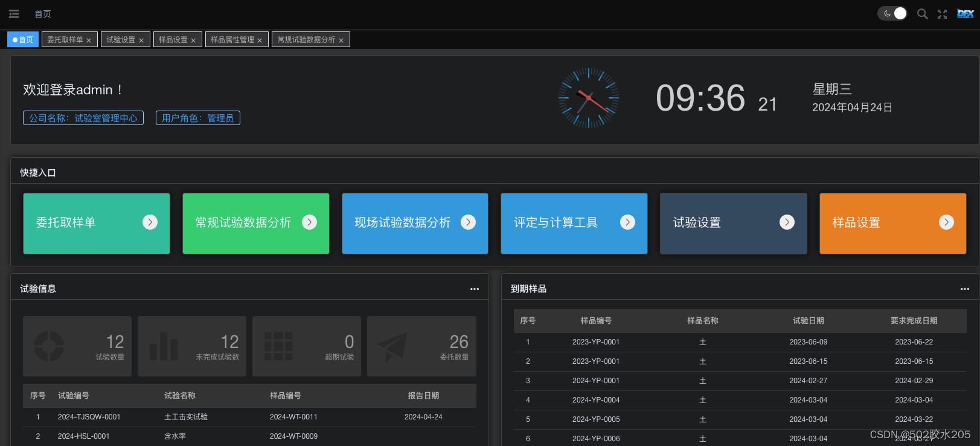Viewport: 980px width, 446px height.
Task: Open the 到期样品 panel more-options menu
Action: [965, 289]
